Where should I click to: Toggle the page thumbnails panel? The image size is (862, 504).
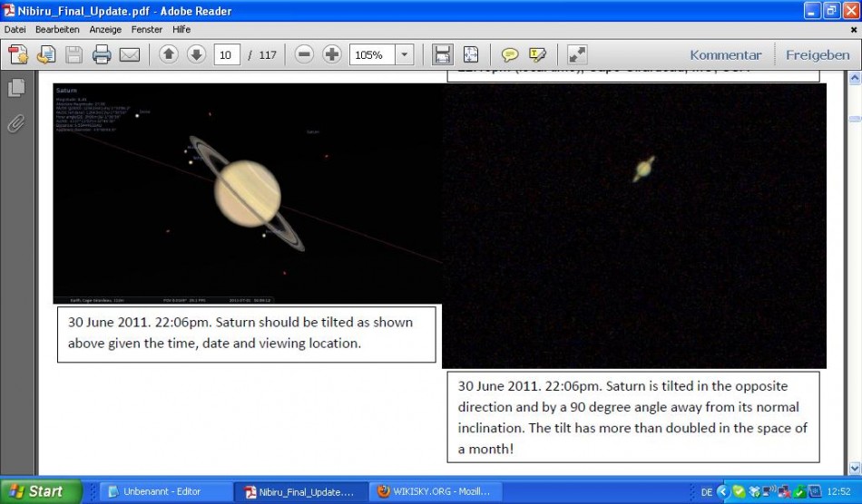pyautogui.click(x=15, y=88)
